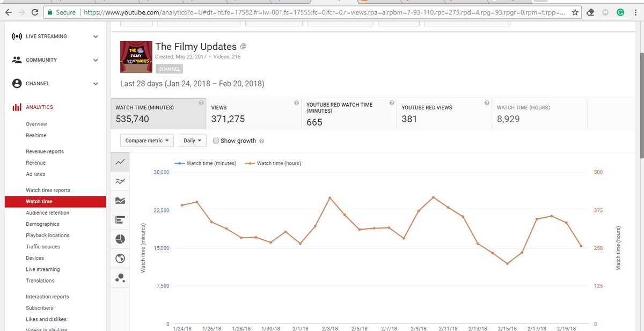This screenshot has width=644, height=331.
Task: Open the selected Watch time report
Action: point(56,201)
